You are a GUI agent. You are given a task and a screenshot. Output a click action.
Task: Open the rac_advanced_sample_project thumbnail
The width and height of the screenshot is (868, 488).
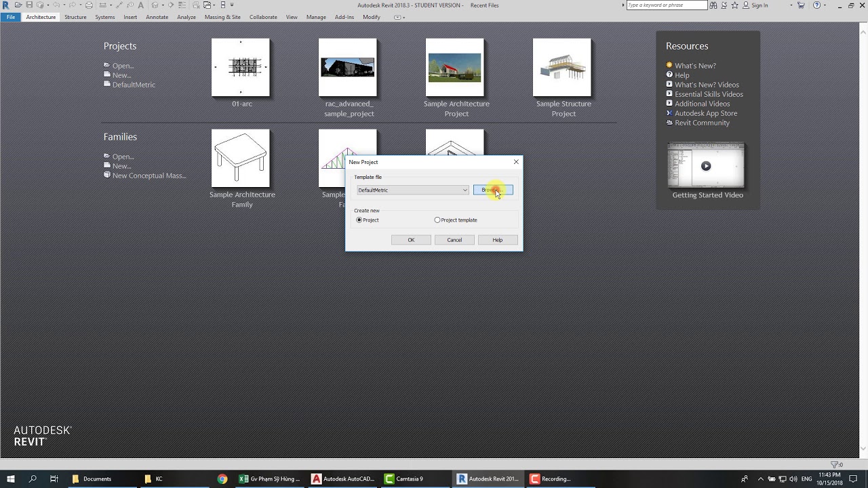click(348, 68)
